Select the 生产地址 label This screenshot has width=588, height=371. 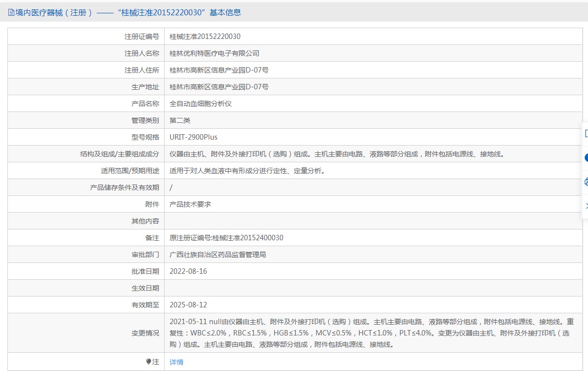(x=145, y=87)
